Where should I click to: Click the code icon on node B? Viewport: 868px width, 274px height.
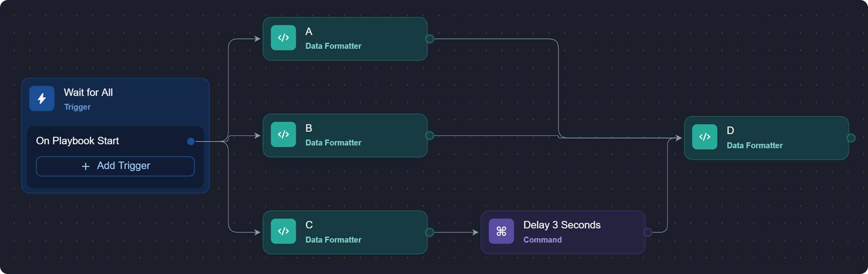(x=283, y=134)
